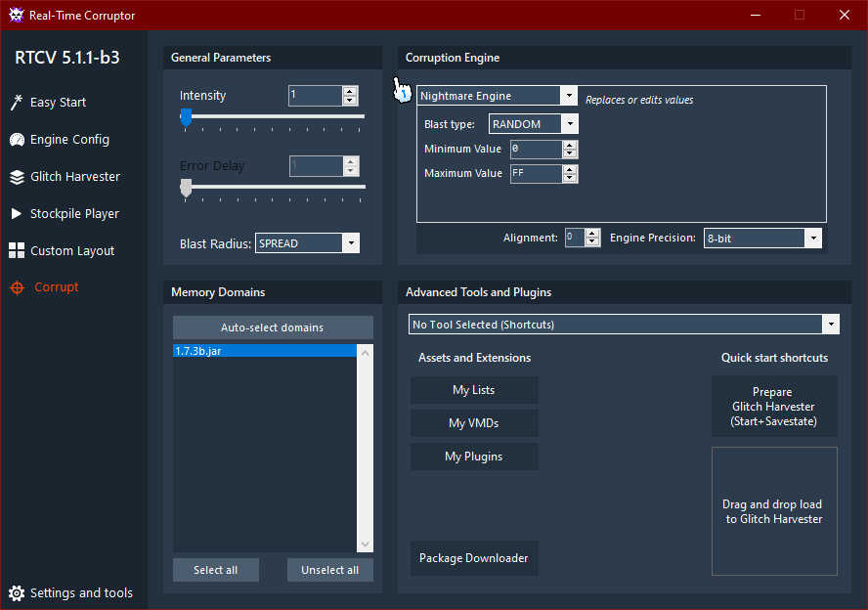The image size is (868, 610).
Task: Increment the Maximum Value spinner
Action: click(x=570, y=169)
